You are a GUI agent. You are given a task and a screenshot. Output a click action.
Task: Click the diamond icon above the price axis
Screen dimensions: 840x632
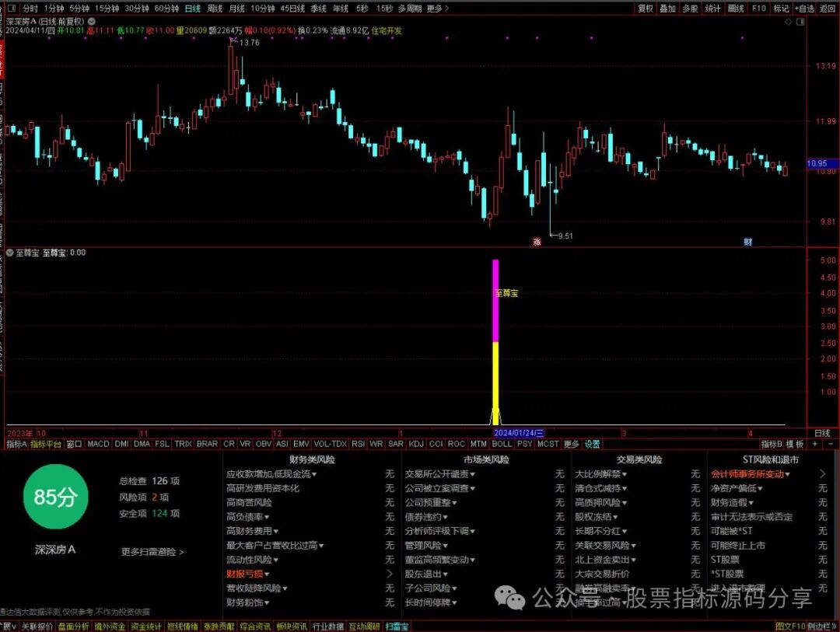788,22
